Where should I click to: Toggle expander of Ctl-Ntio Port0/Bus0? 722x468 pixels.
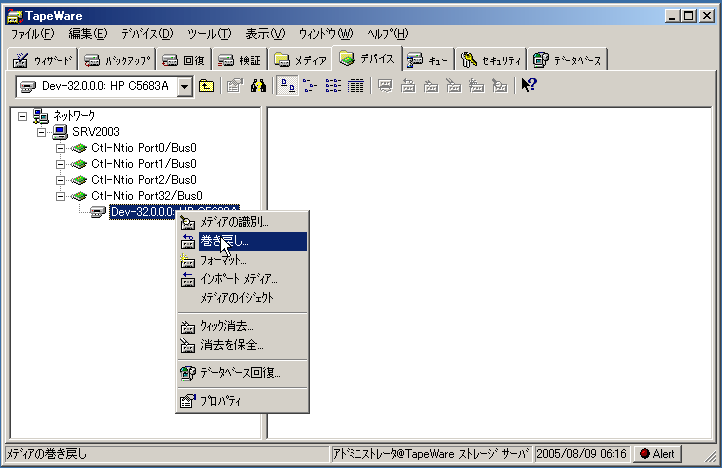(x=60, y=148)
